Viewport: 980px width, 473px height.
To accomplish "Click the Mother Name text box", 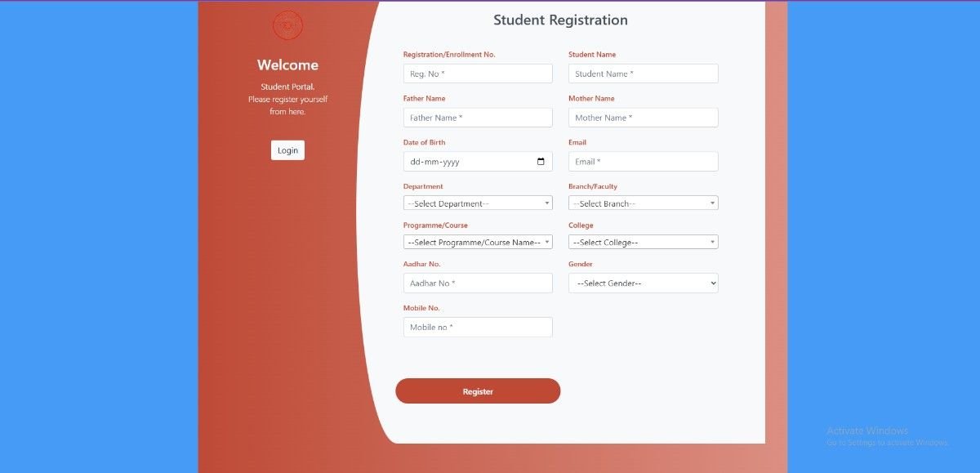I will pos(643,118).
